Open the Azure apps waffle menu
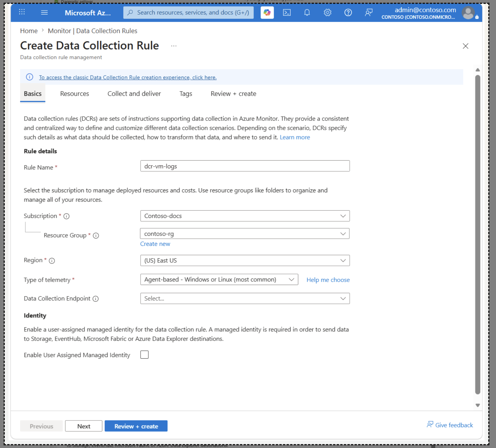 click(22, 12)
